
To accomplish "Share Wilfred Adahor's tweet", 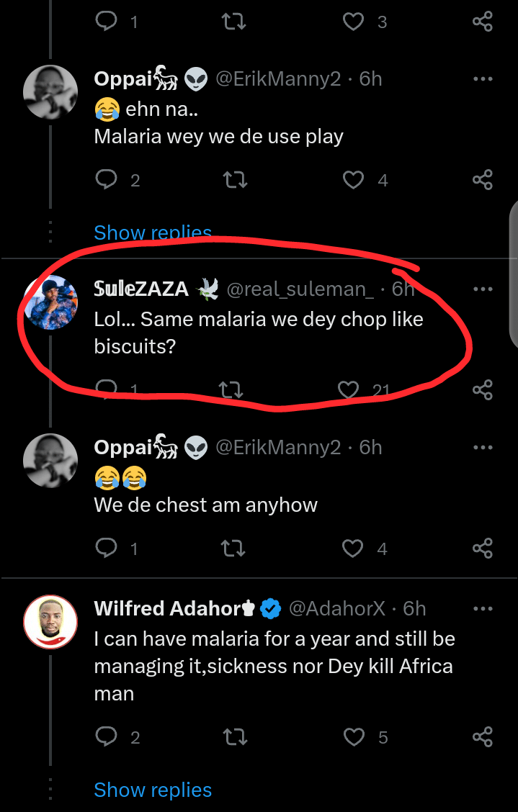I will tap(482, 736).
